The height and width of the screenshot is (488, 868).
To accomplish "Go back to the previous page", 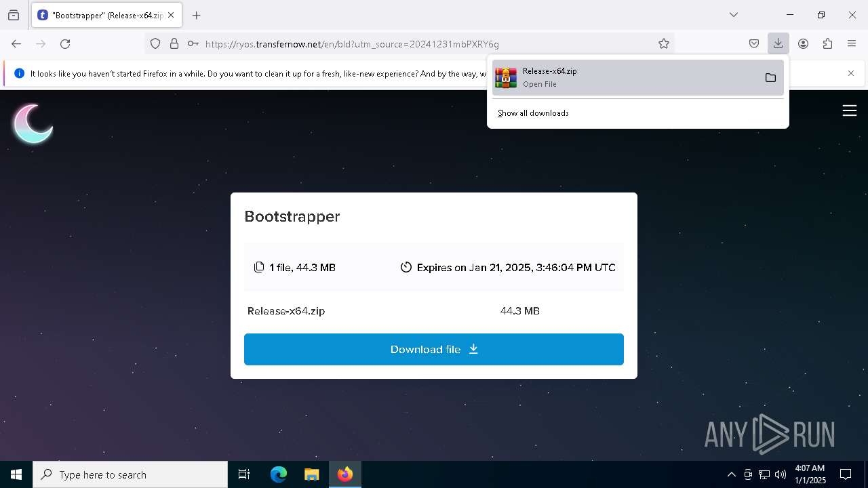I will 16,44.
